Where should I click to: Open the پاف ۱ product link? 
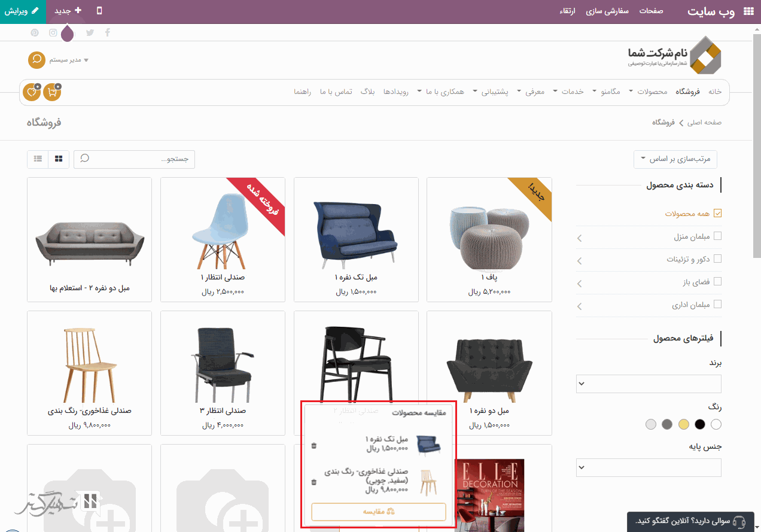pos(490,278)
